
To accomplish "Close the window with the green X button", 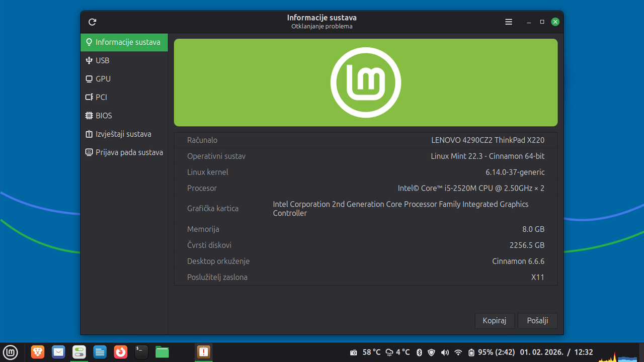I will pos(555,22).
